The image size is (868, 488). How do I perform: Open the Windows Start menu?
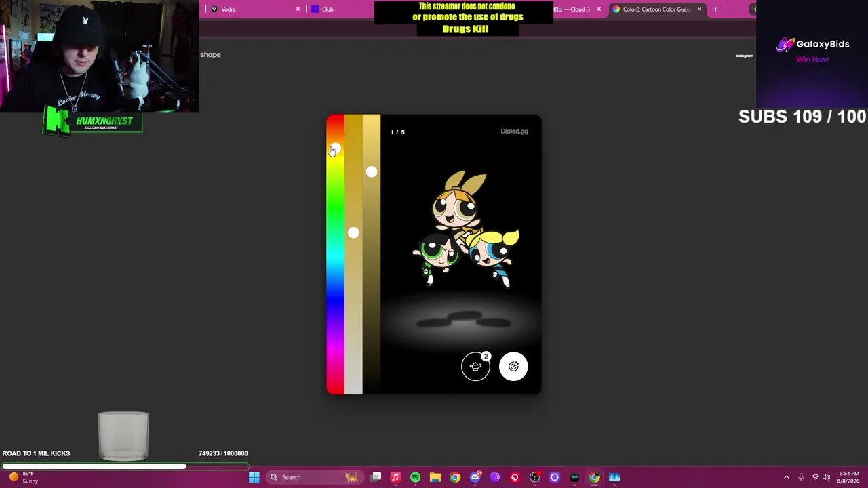[x=254, y=477]
